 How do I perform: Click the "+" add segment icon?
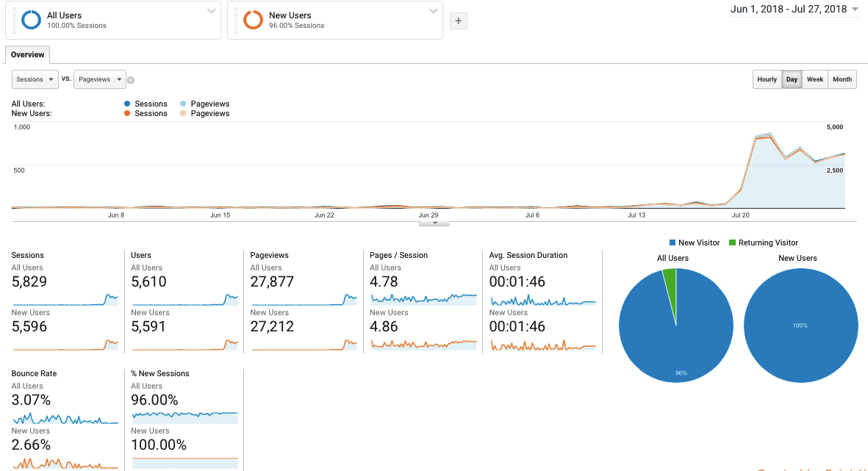[458, 21]
